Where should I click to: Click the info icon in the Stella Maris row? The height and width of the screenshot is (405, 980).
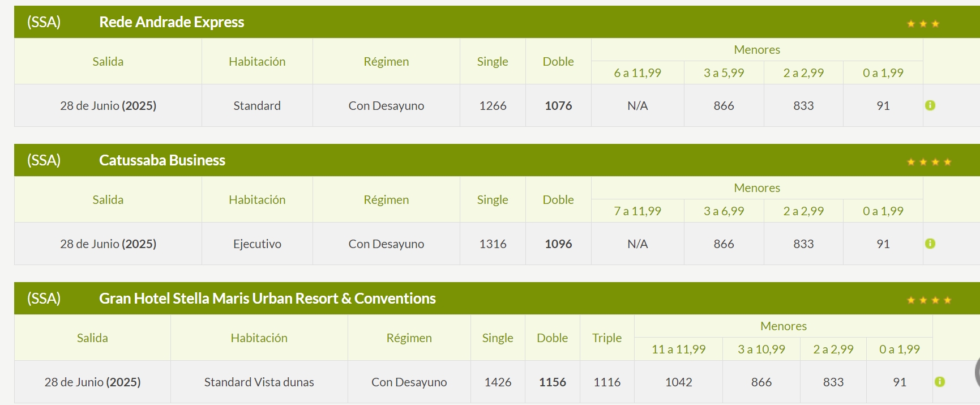(x=940, y=382)
